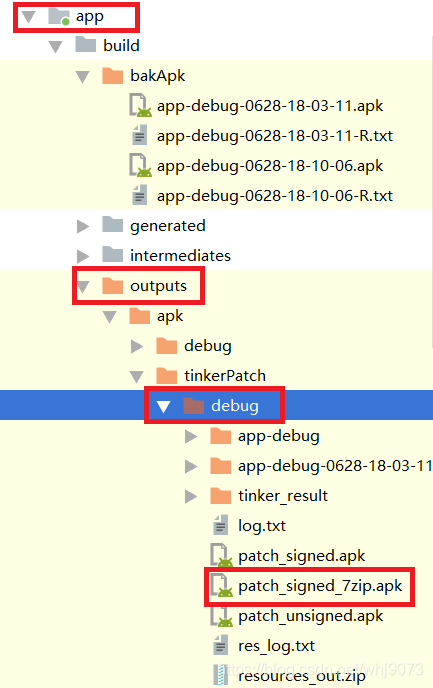
Task: Click the resources_out.zip archive icon
Action: click(221, 675)
